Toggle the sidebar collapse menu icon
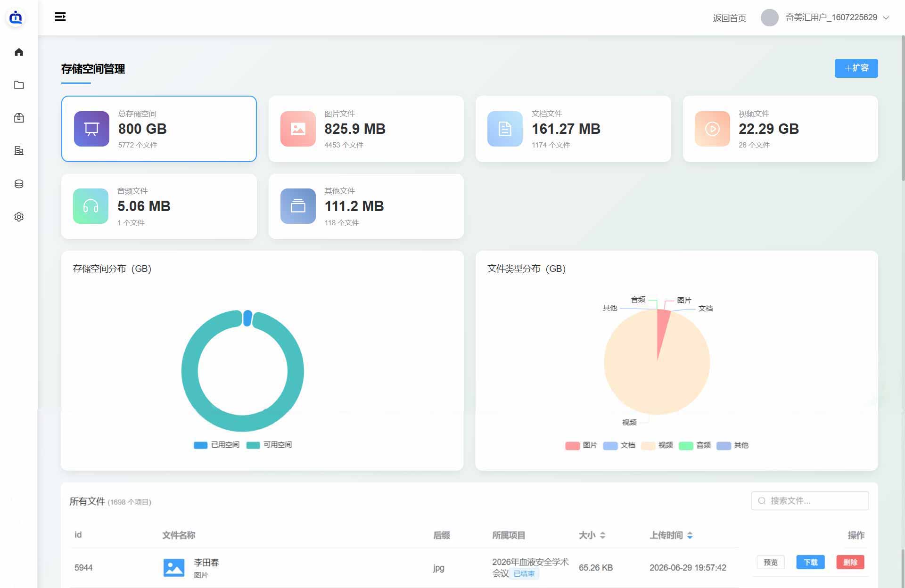The image size is (905, 588). click(x=60, y=17)
